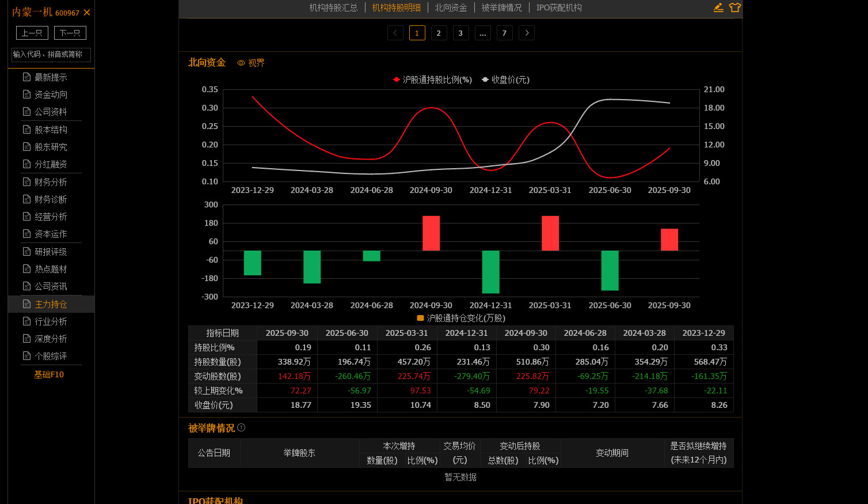This screenshot has width=868, height=504.
Task: Click the document icon beside 最新提示
Action: point(26,77)
